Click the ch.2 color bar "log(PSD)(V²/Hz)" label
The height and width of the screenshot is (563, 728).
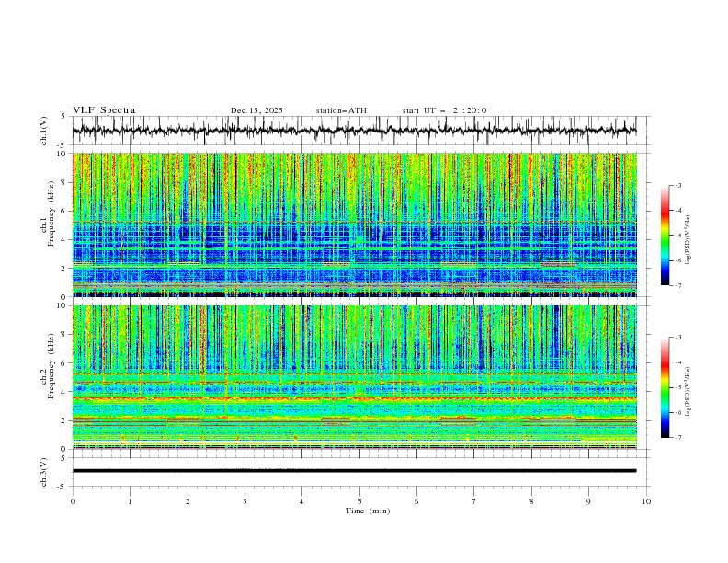(x=689, y=391)
